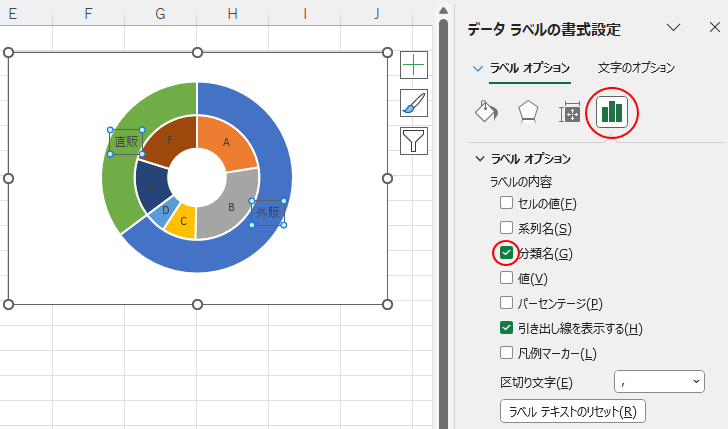
Task: Click the Chart Elements plus button
Action: tap(414, 65)
